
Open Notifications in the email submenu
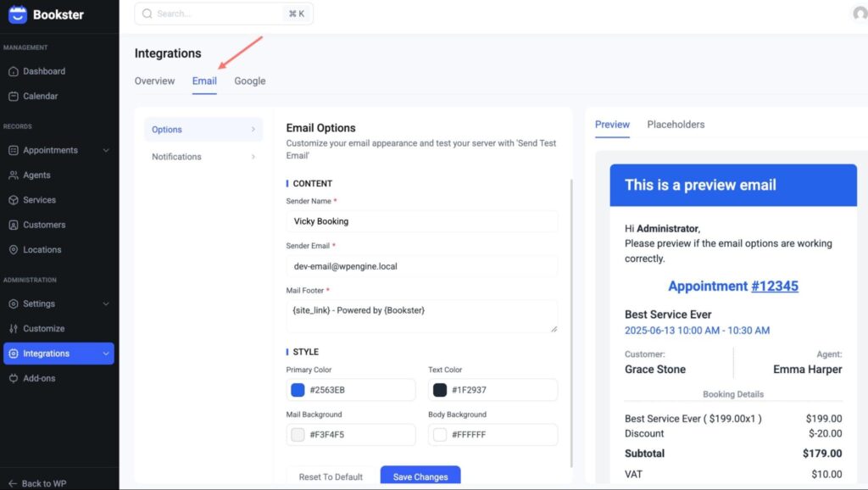point(203,157)
